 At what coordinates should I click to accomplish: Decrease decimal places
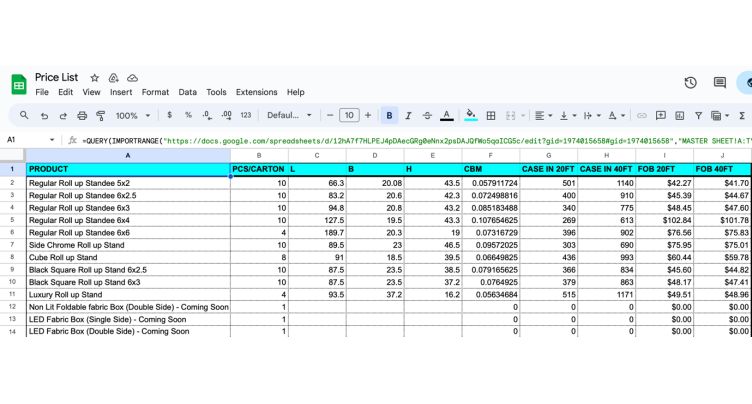point(207,115)
